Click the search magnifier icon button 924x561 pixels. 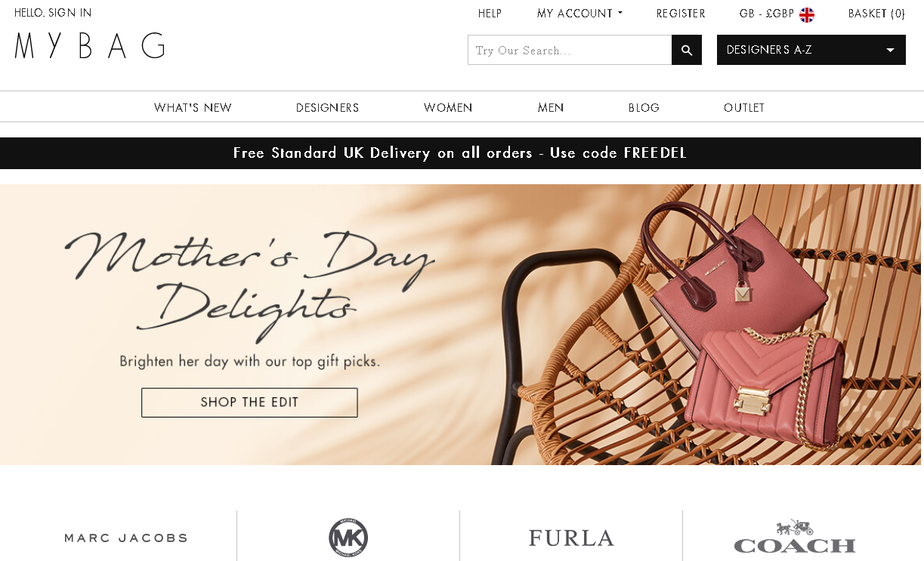686,50
